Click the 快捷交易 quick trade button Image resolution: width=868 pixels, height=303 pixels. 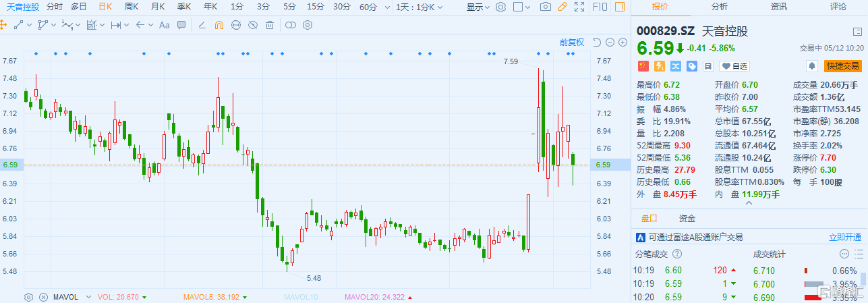843,66
